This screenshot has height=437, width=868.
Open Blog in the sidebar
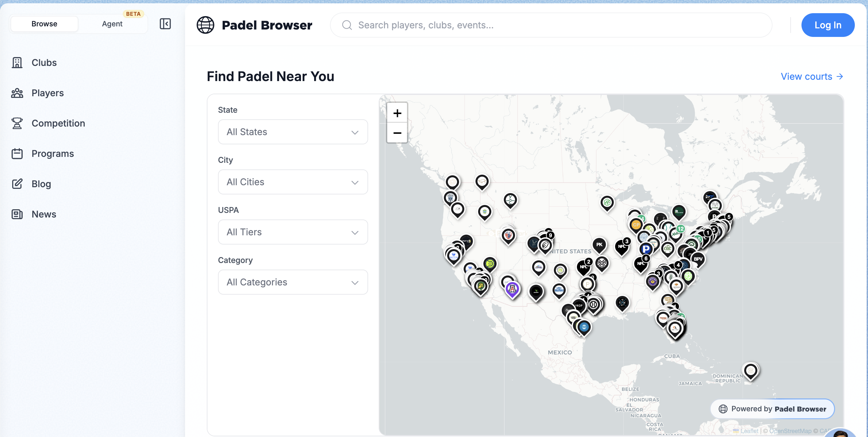(41, 184)
